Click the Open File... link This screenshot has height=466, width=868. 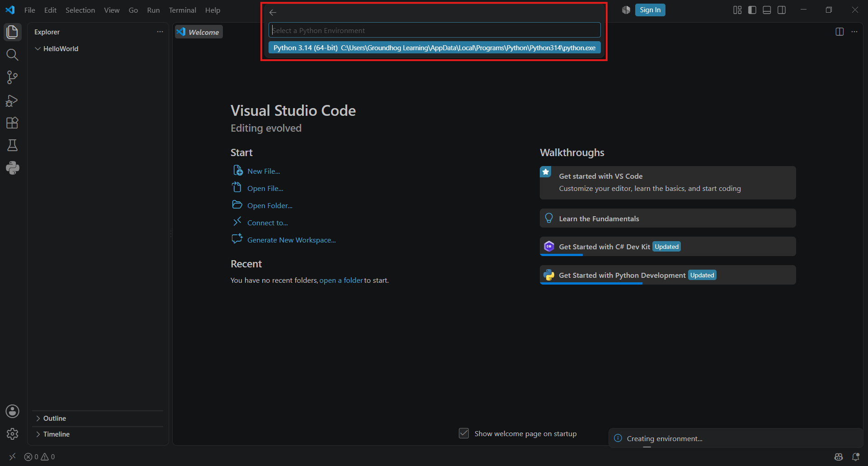click(x=265, y=188)
